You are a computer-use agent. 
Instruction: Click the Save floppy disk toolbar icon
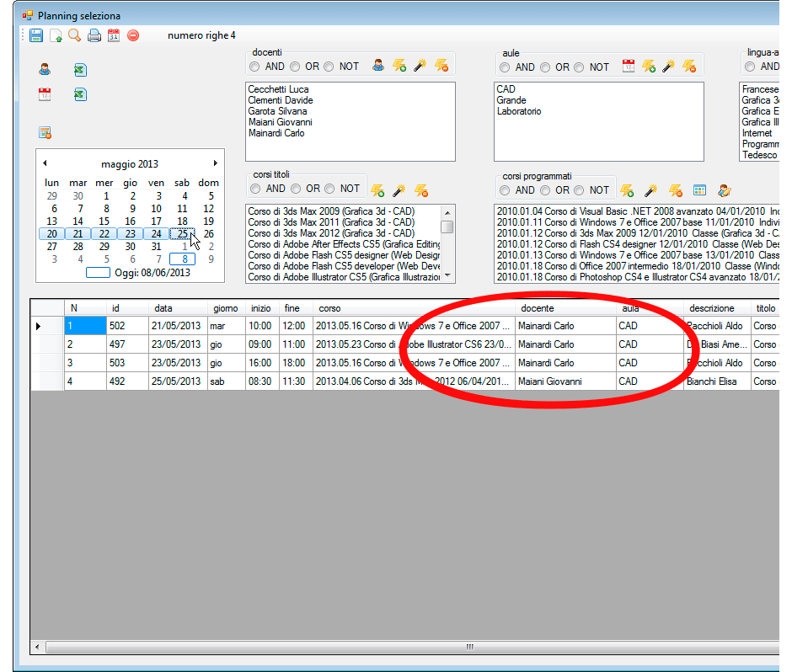point(36,35)
